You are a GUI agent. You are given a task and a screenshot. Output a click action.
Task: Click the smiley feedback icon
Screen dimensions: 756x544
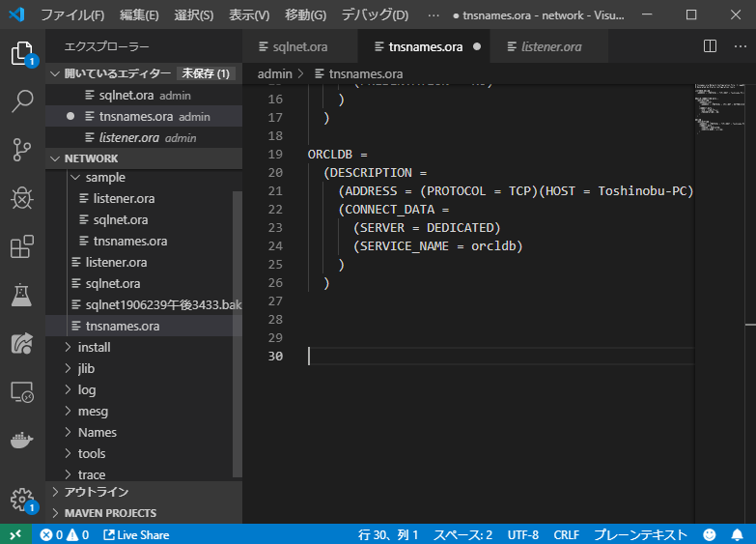(710, 535)
